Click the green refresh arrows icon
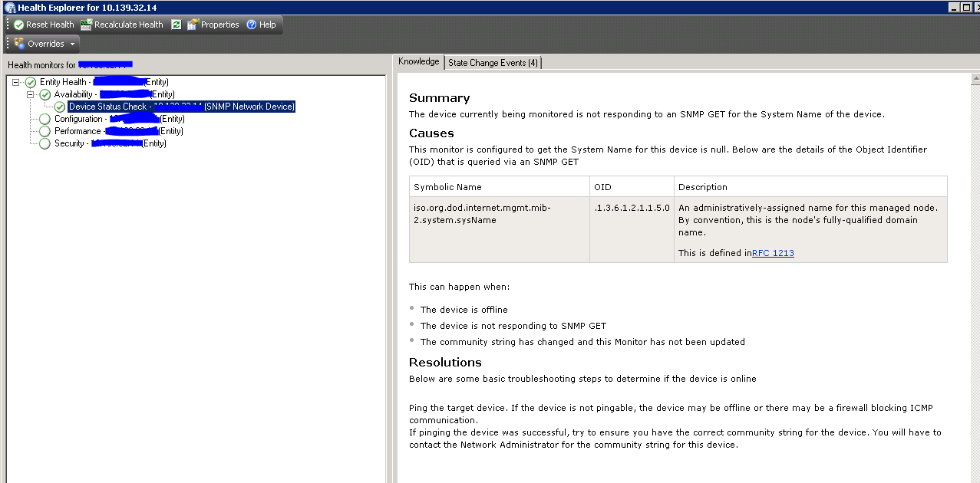Viewport: 980px width, 483px height. tap(177, 25)
